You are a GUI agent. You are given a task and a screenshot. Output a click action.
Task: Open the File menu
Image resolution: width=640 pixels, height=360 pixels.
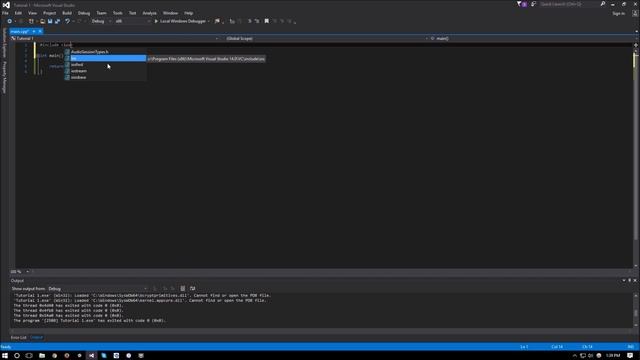click(5, 13)
